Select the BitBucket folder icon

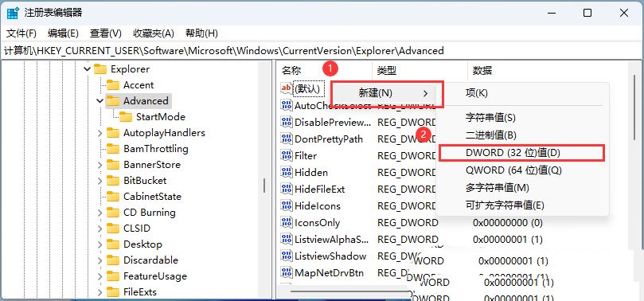pyautogui.click(x=112, y=181)
